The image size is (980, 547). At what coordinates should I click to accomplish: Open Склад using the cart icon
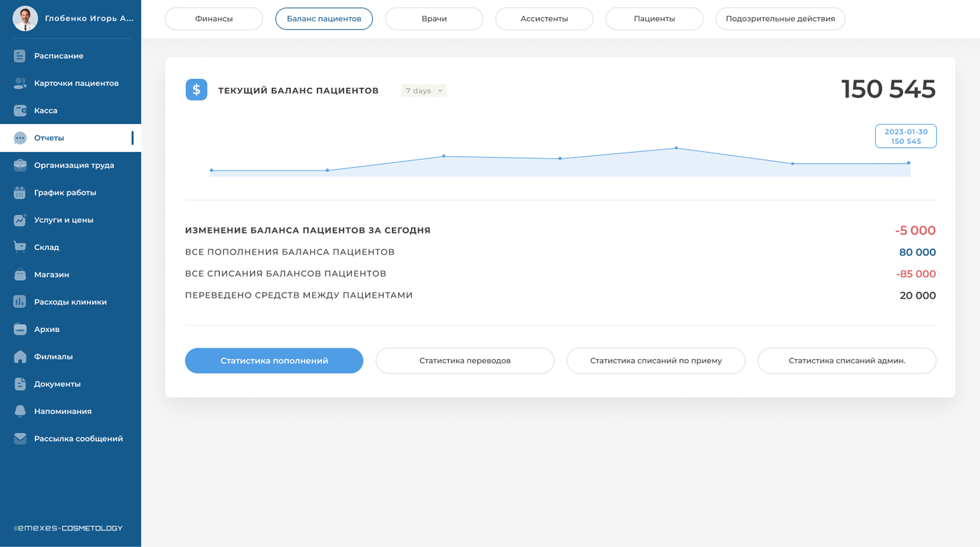tap(19, 247)
